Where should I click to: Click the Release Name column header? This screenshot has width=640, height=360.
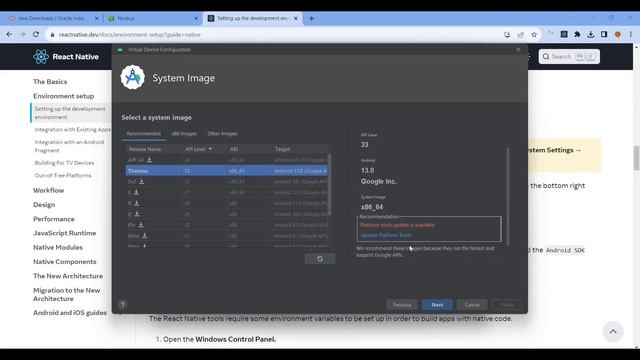pyautogui.click(x=153, y=149)
